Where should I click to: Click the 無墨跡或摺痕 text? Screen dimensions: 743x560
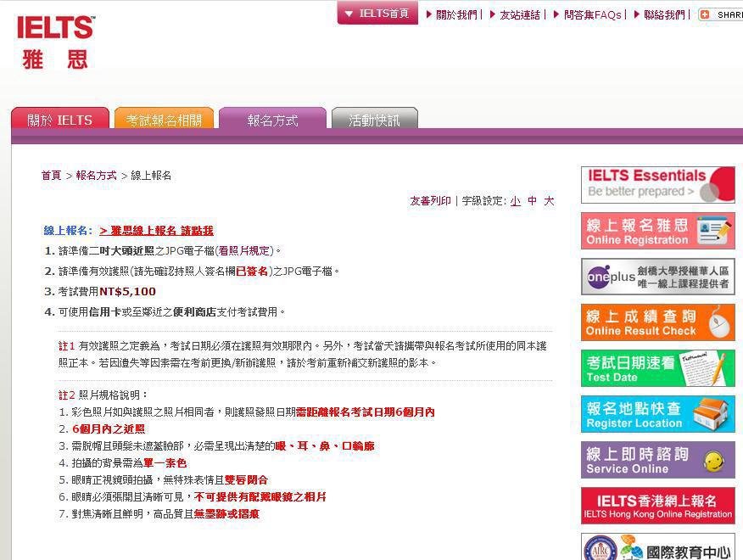(x=226, y=514)
